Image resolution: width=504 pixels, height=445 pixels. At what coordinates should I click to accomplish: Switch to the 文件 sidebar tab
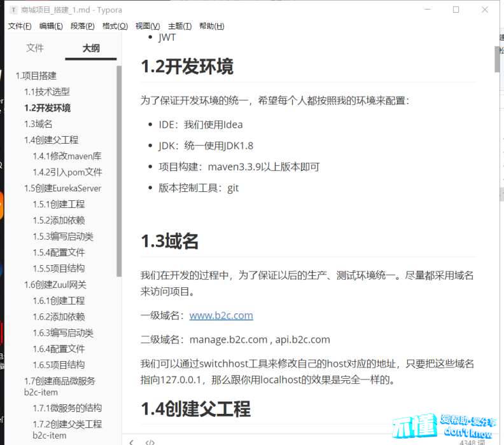(x=35, y=48)
